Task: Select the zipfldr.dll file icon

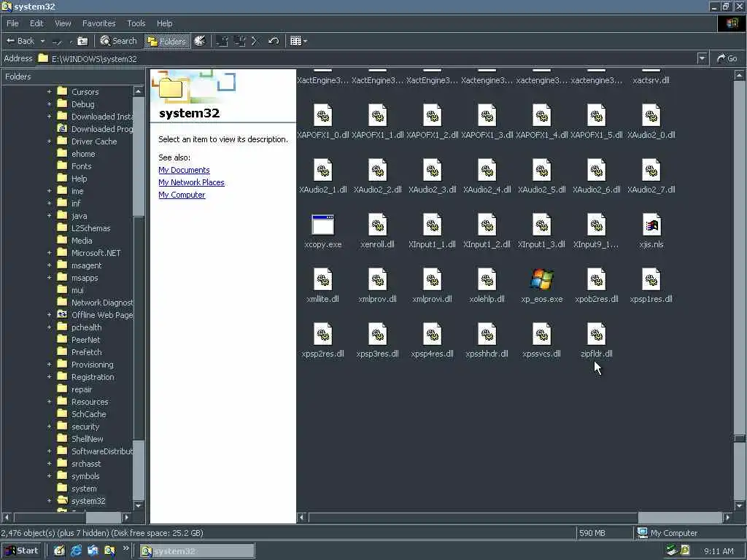Action: [x=597, y=334]
